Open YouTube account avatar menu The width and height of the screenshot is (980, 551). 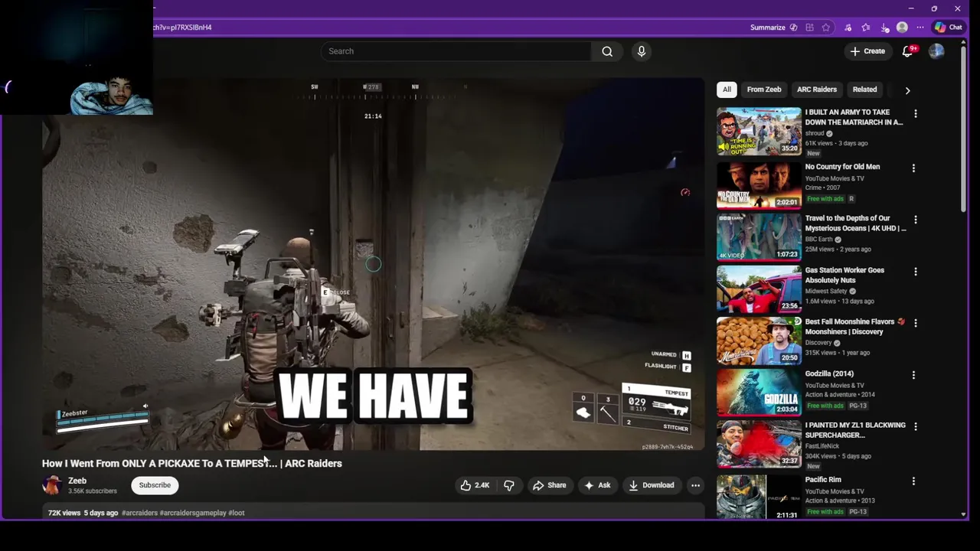click(936, 51)
